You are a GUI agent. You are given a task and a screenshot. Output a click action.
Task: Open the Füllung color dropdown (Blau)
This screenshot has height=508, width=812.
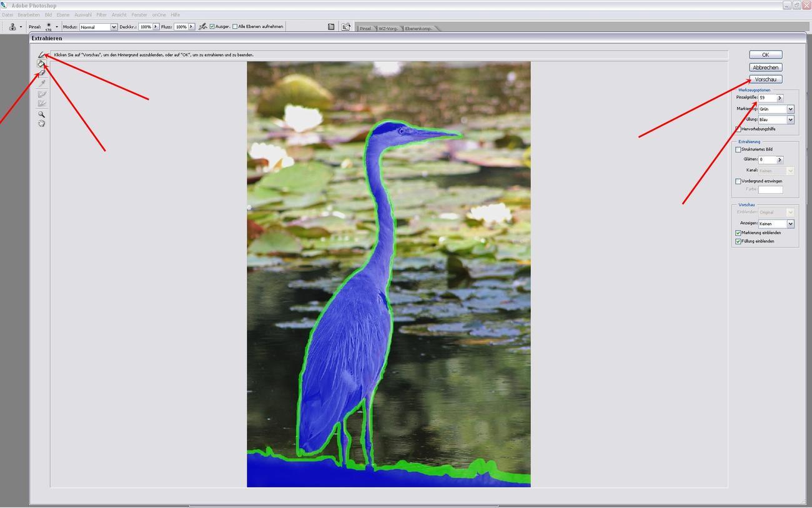click(776, 119)
